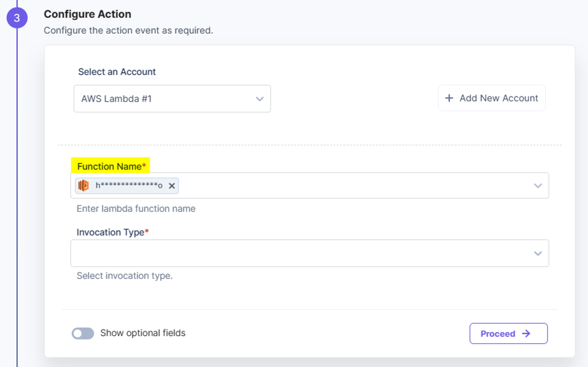The image size is (588, 367).
Task: Remove the selected function name tag
Action: coord(172,186)
